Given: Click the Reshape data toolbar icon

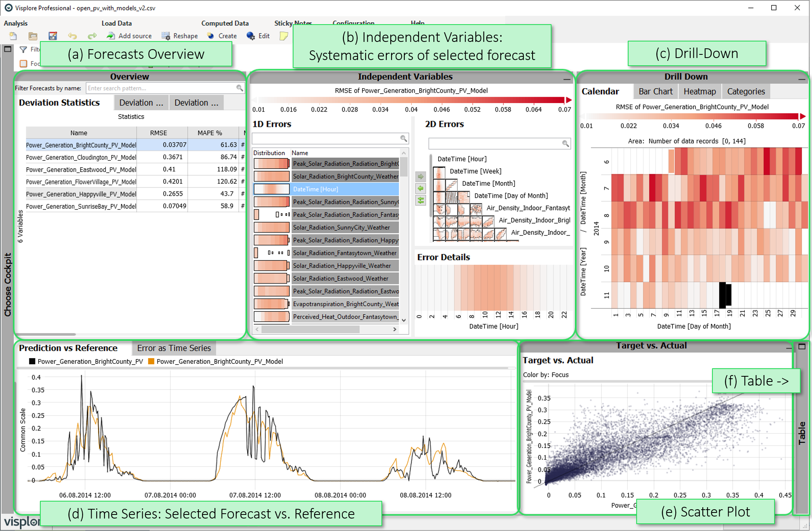Looking at the screenshot, I should click(166, 36).
